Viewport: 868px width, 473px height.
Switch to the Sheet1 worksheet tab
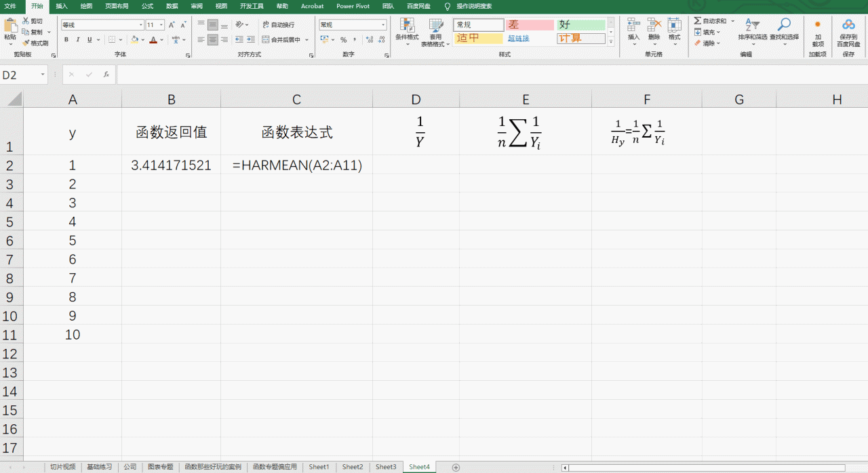pyautogui.click(x=319, y=468)
